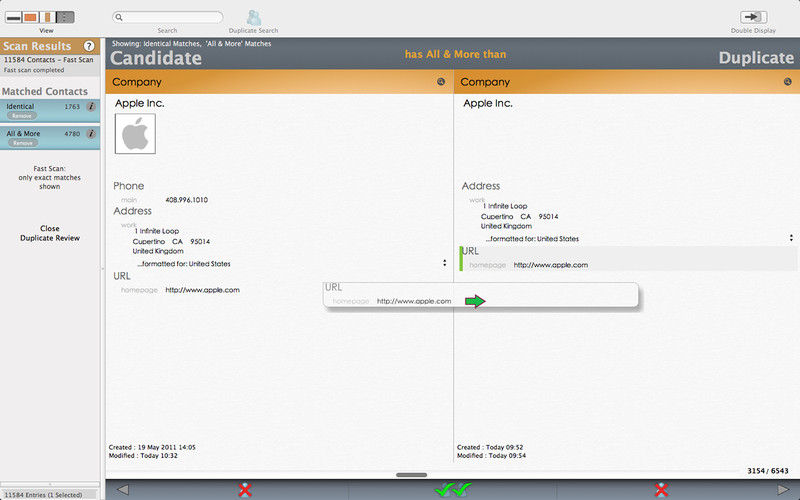800x500 pixels.
Task: Click the magnifier icon in Candidate Company header
Action: [441, 82]
